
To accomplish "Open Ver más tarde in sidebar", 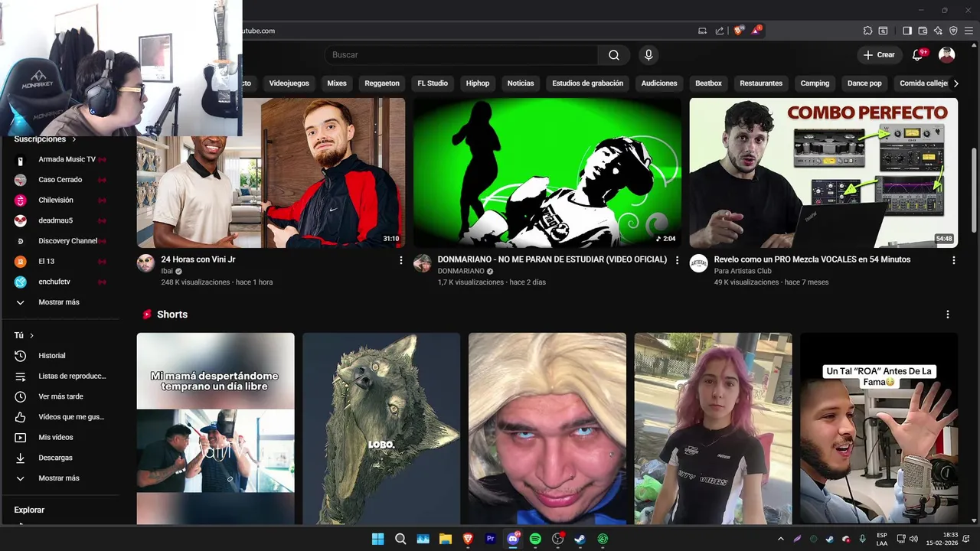I will tap(61, 396).
